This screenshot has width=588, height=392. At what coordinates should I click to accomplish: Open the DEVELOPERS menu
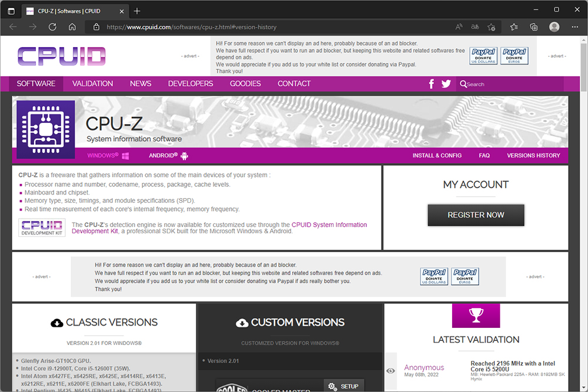click(191, 83)
